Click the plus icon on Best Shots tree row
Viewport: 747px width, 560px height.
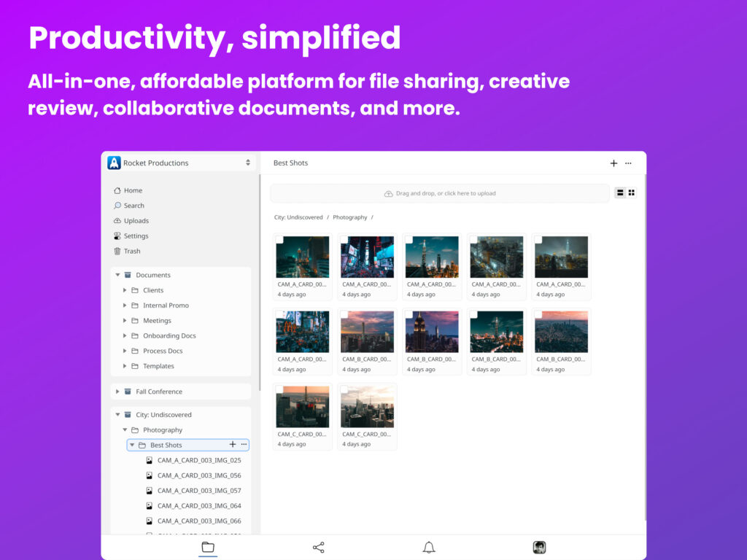[233, 445]
